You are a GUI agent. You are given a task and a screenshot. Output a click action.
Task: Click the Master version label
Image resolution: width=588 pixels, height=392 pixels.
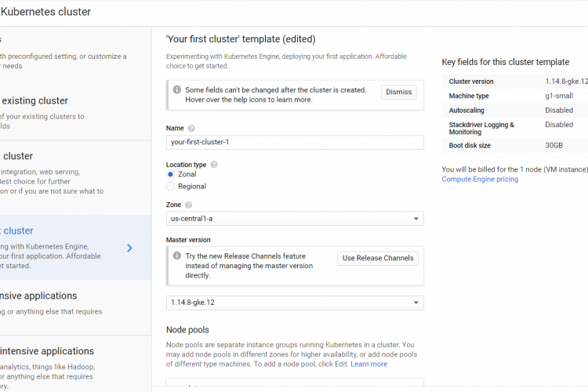point(188,240)
